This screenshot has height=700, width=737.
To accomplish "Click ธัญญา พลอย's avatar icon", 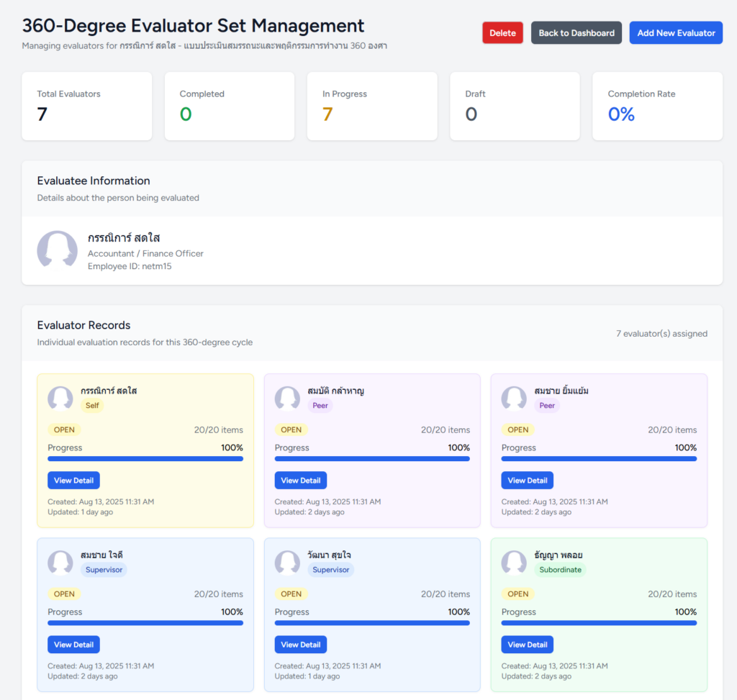I will [514, 563].
